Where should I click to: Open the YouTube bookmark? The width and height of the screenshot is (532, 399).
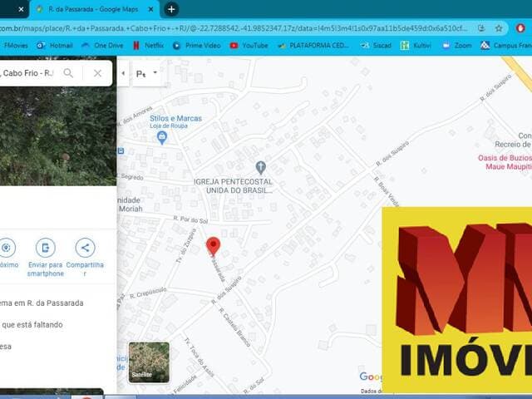click(249, 46)
